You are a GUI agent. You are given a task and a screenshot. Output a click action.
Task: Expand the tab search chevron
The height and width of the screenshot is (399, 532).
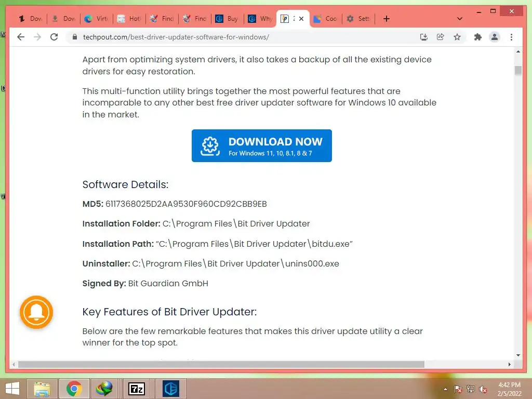(460, 19)
